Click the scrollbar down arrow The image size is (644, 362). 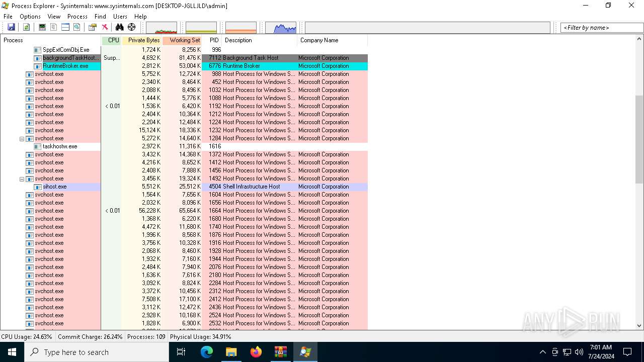tap(639, 326)
